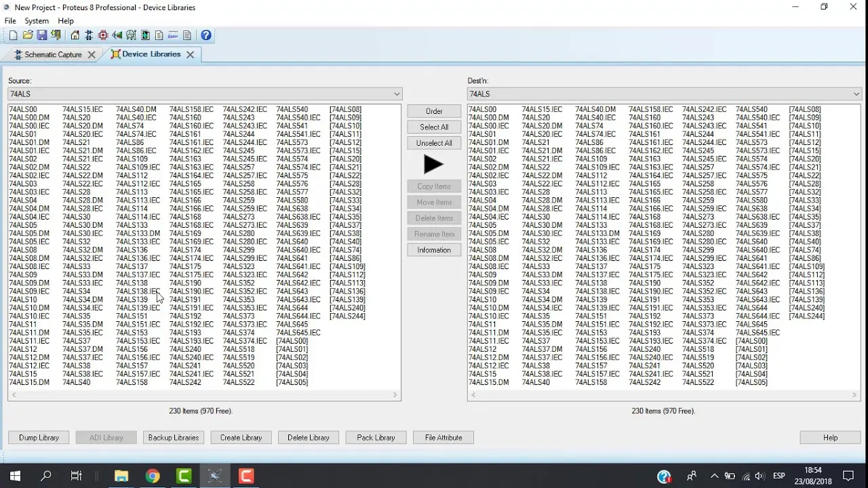The width and height of the screenshot is (868, 488).
Task: Click the Open Project folder icon
Action: [x=28, y=35]
